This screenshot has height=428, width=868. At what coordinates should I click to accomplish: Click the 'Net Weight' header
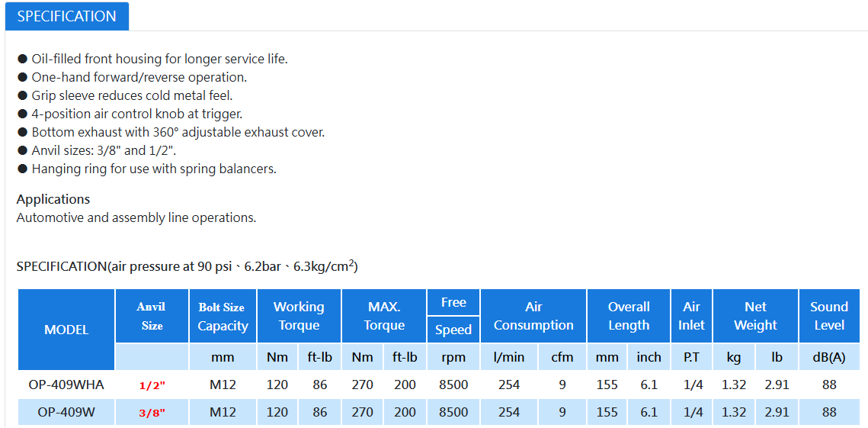click(756, 316)
